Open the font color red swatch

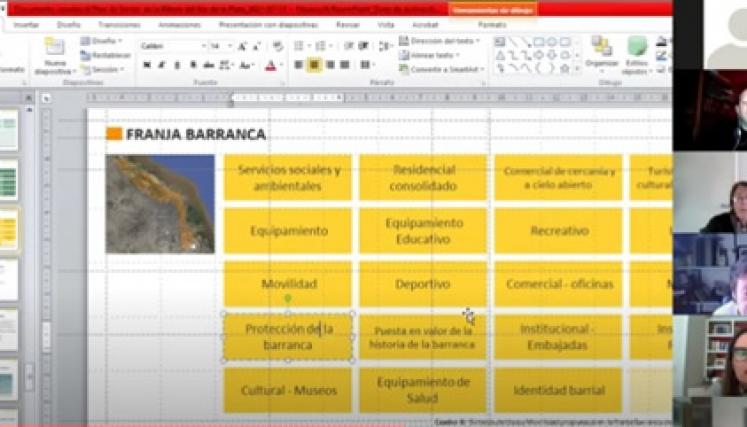coord(270,66)
